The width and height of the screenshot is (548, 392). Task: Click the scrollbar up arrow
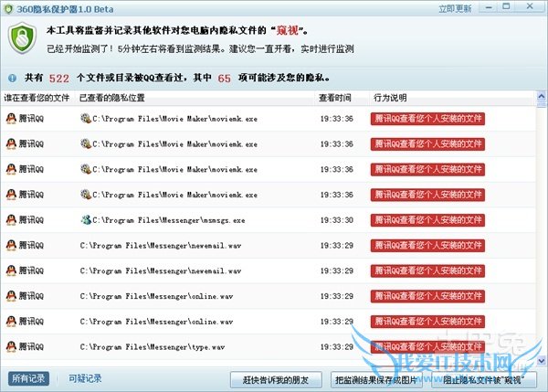[x=542, y=95]
